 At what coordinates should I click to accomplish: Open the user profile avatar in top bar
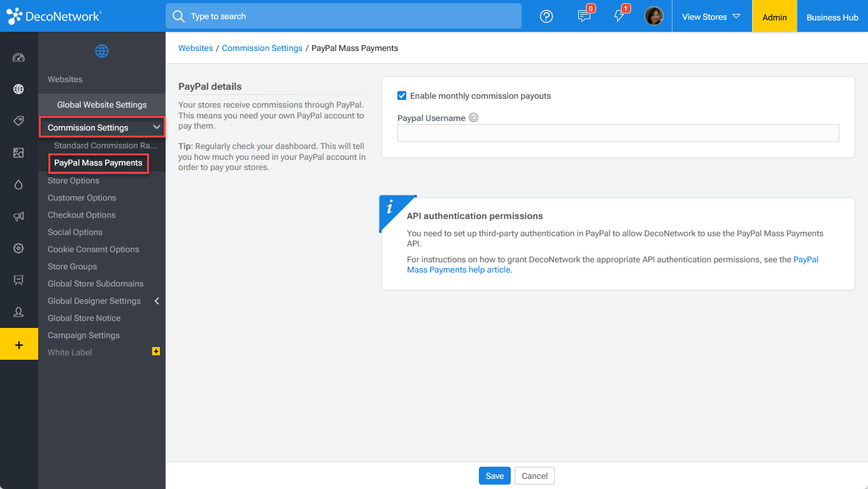(x=654, y=16)
